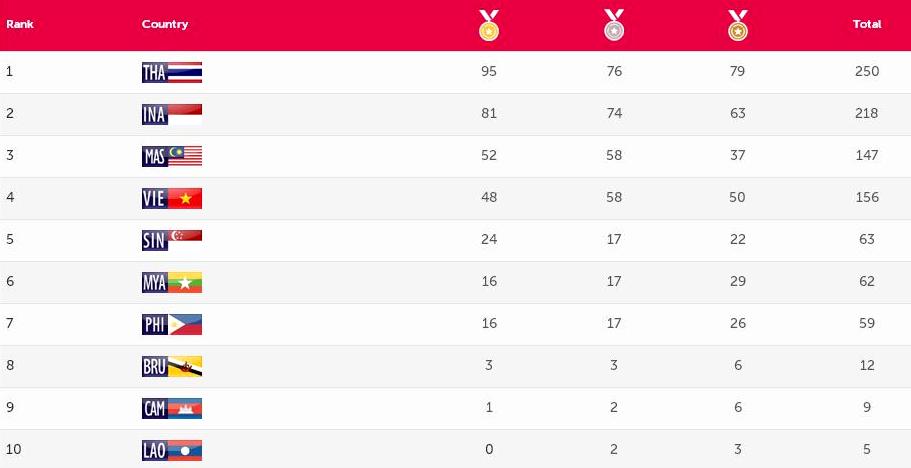Viewport: 911px width, 468px height.
Task: Sort by the Total column header
Action: (867, 24)
